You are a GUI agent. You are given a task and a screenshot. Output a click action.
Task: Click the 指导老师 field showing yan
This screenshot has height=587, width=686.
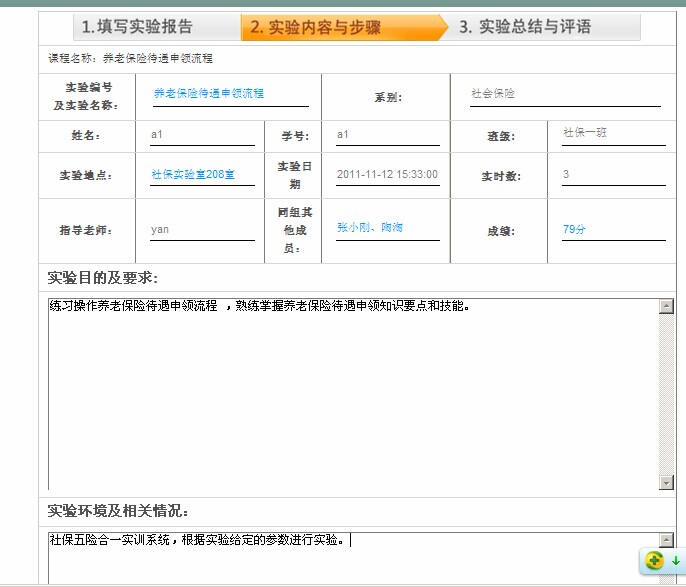click(x=202, y=230)
